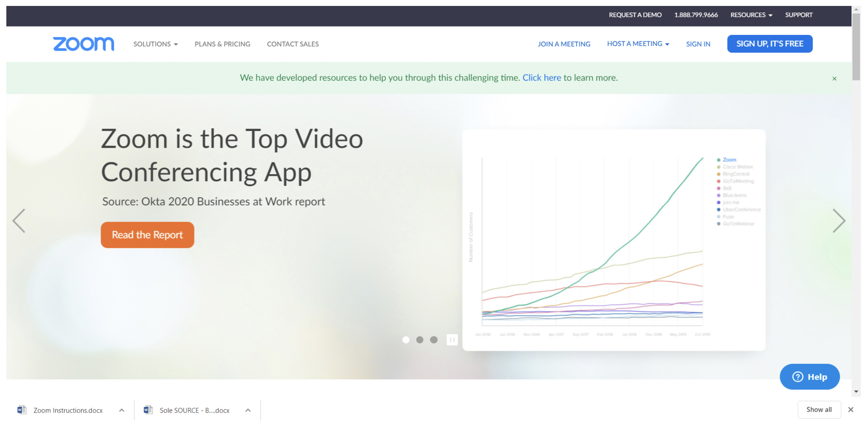
Task: Click the 1.888.799.9666 phone number
Action: click(696, 15)
